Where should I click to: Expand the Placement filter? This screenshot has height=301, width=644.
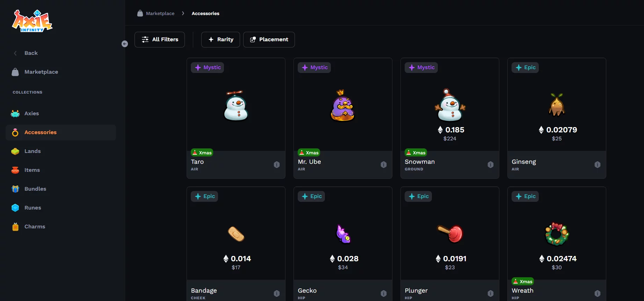(x=269, y=39)
